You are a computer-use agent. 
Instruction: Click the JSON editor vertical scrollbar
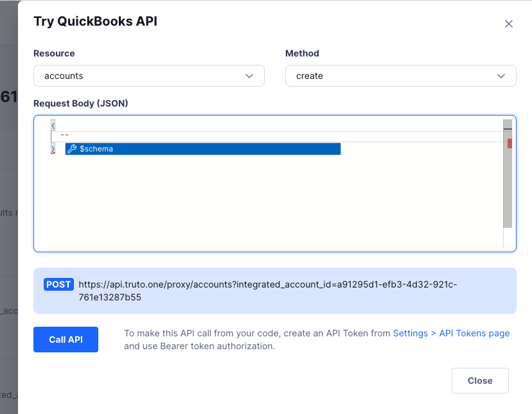[508, 173]
